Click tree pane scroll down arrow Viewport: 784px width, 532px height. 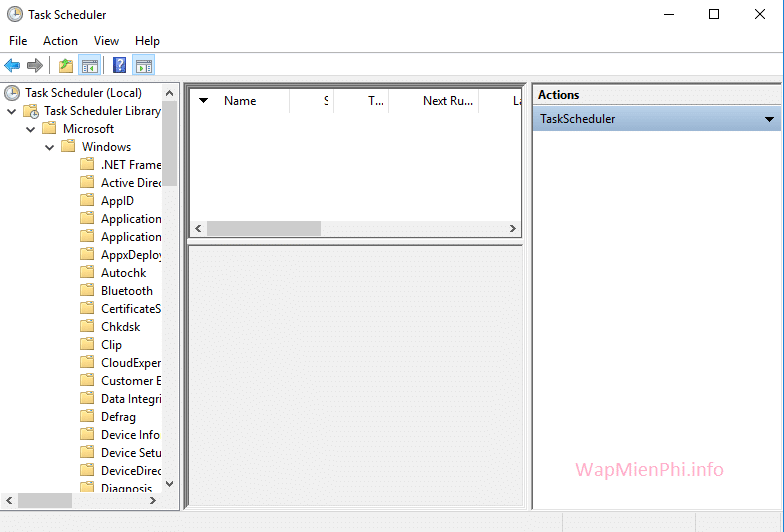170,484
